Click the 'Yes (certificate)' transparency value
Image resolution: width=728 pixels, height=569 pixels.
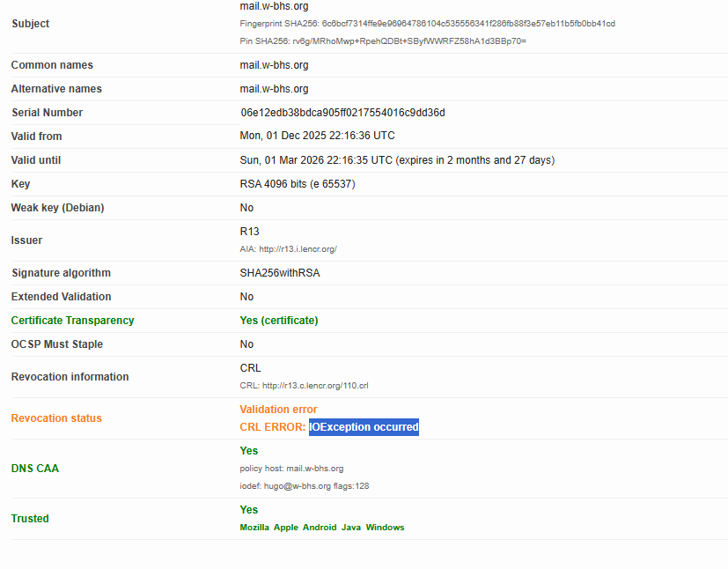pos(279,321)
